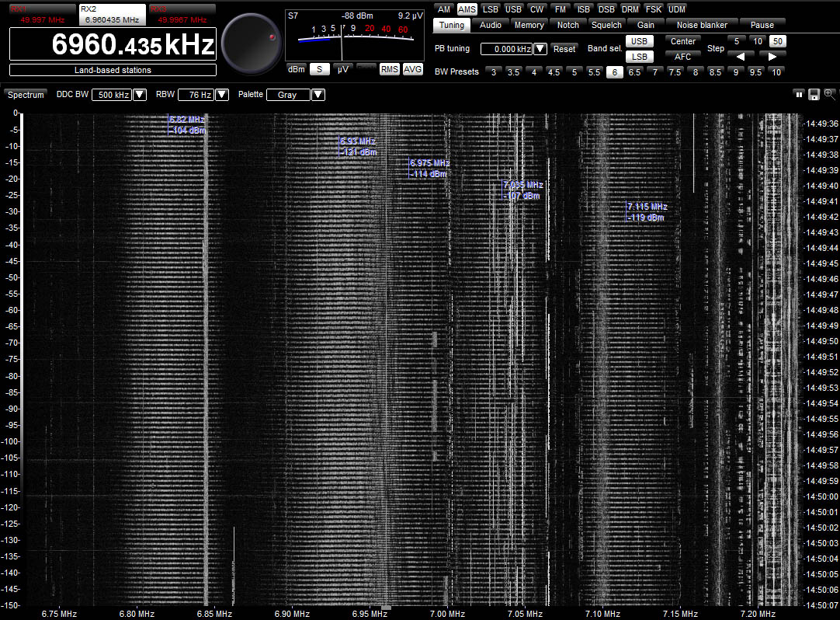Click the DDC BW 500 kHz field
The width and height of the screenshot is (840, 620).
(x=113, y=95)
